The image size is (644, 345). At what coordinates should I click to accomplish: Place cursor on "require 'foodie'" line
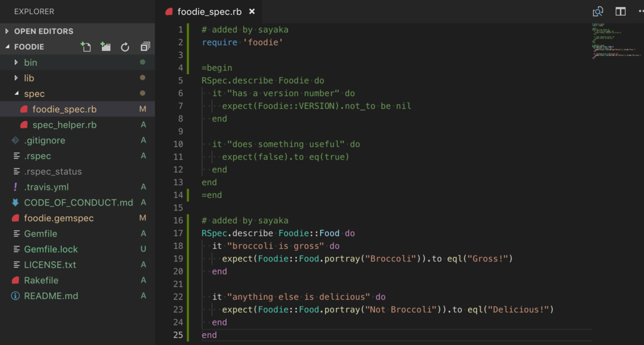pyautogui.click(x=242, y=42)
